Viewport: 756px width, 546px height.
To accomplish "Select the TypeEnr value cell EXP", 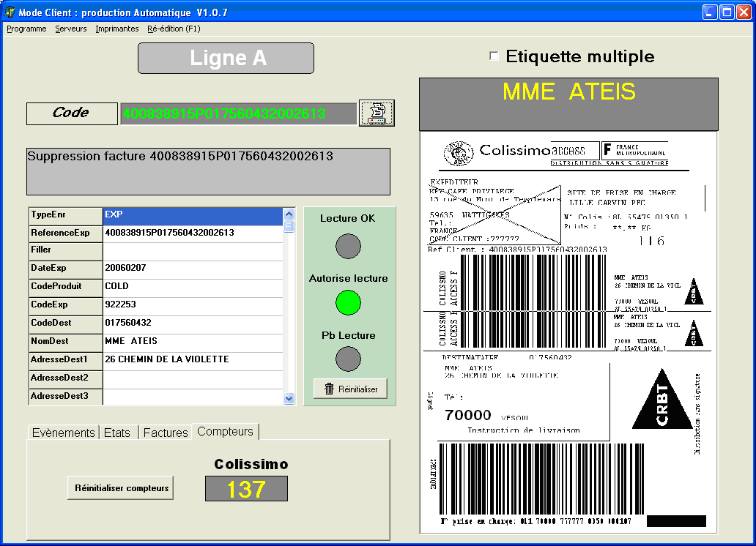I will [x=193, y=216].
